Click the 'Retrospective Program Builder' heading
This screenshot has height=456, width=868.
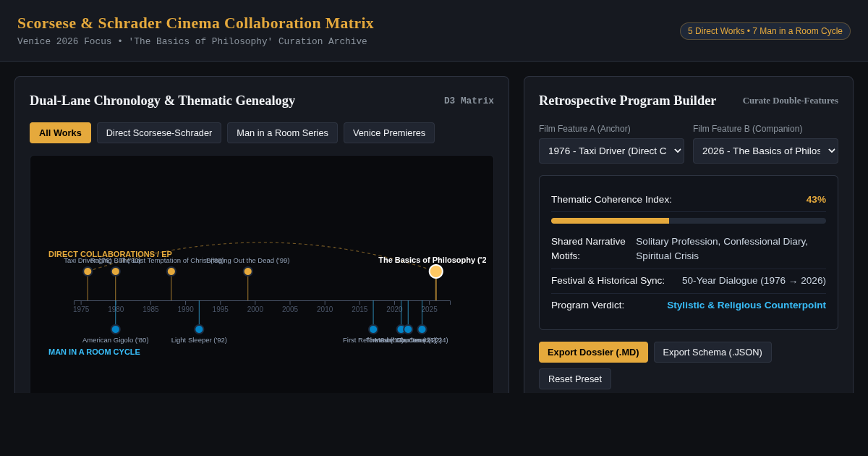627,101
